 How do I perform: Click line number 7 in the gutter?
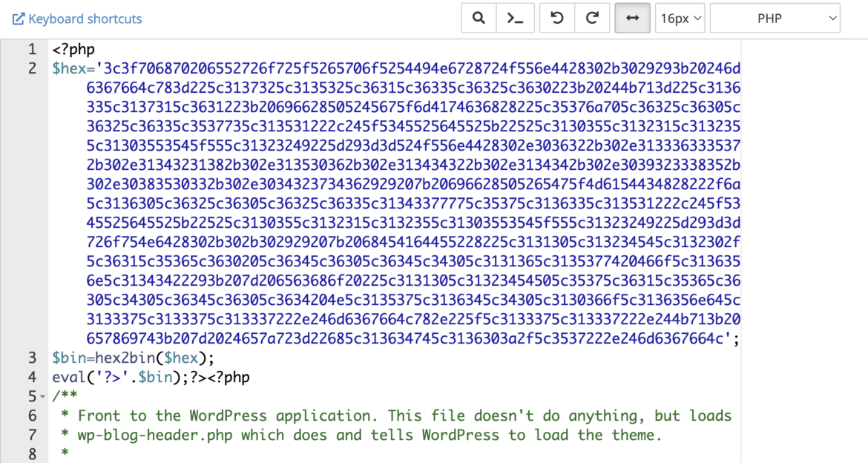pyautogui.click(x=32, y=435)
